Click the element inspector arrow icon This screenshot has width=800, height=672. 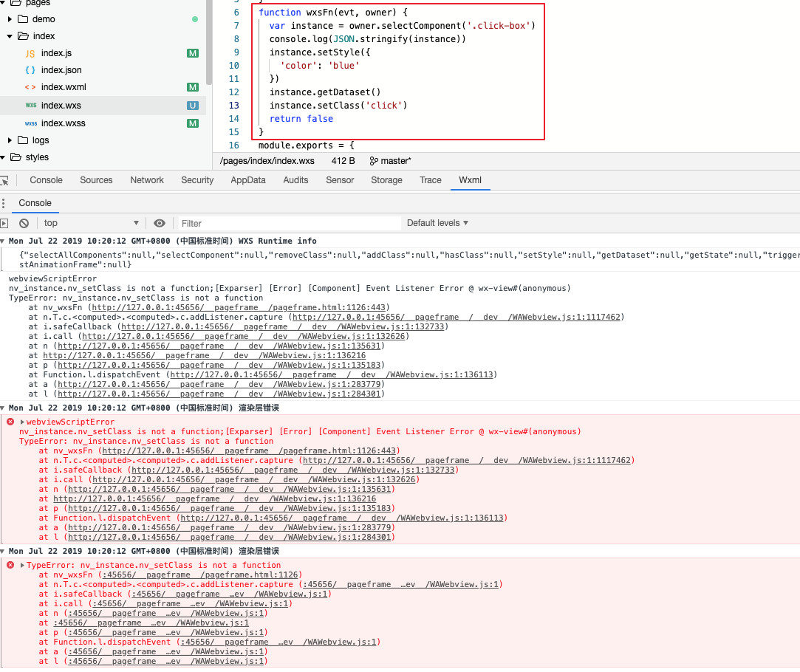coord(4,180)
